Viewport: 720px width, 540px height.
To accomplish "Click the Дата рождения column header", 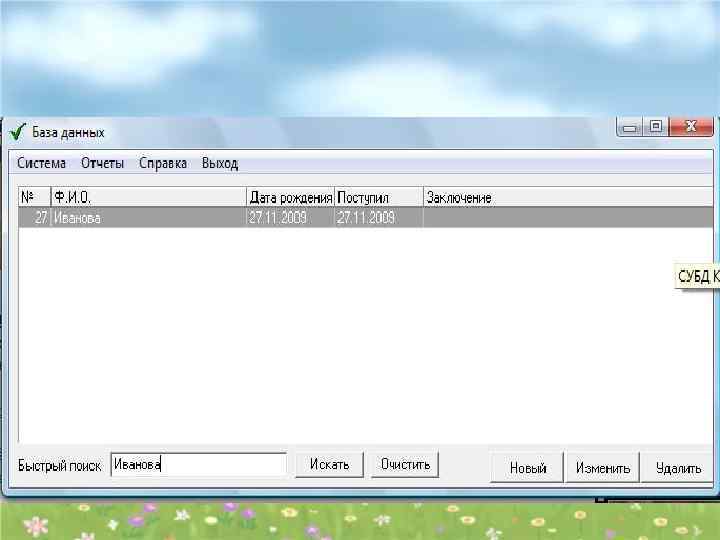I will 290,197.
